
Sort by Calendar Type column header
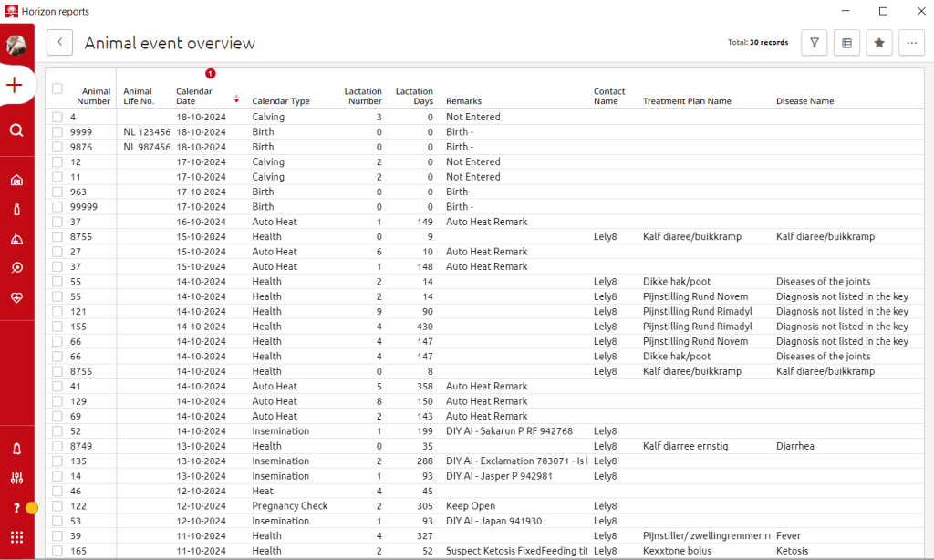pos(281,101)
